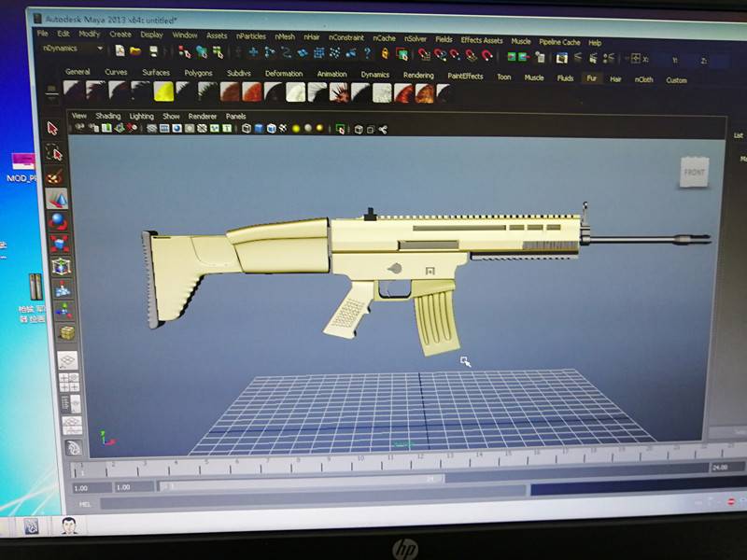Screen dimensions: 747x560
Task: Pick the Paint Selection tool
Action: (x=55, y=175)
